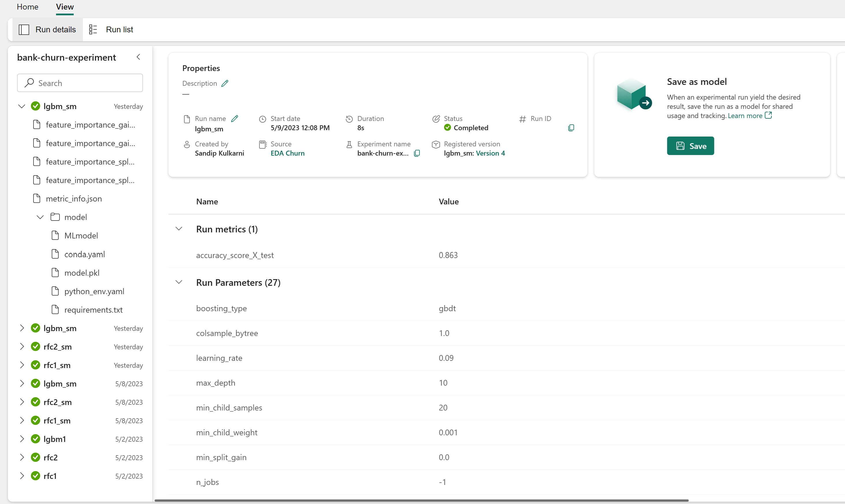Image resolution: width=845 pixels, height=504 pixels.
Task: Open the EDA Churn source link
Action: [287, 153]
